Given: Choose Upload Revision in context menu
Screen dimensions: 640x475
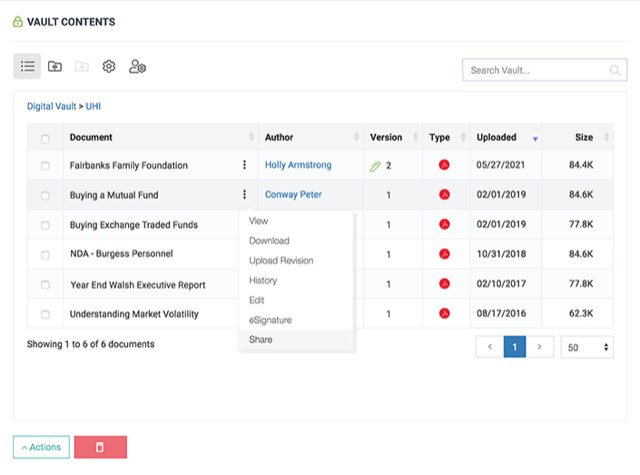Looking at the screenshot, I should click(x=281, y=260).
